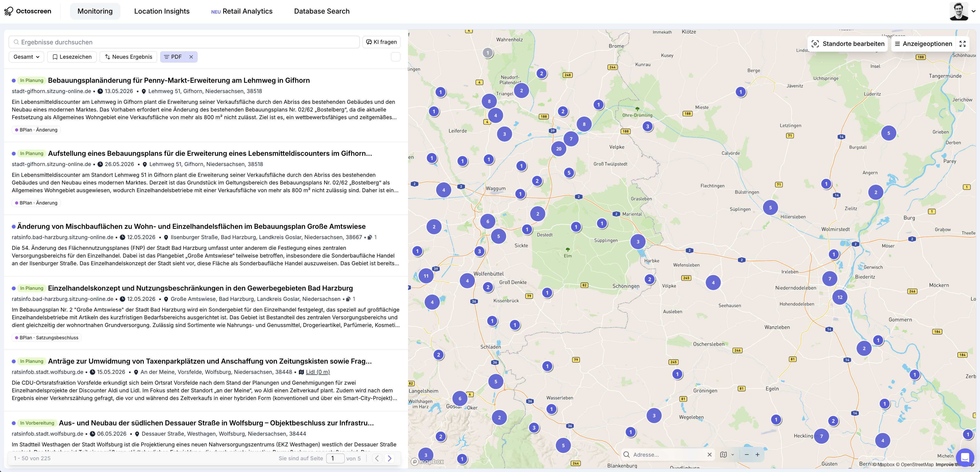Click the map style icon
This screenshot has width=980, height=472.
tap(723, 455)
